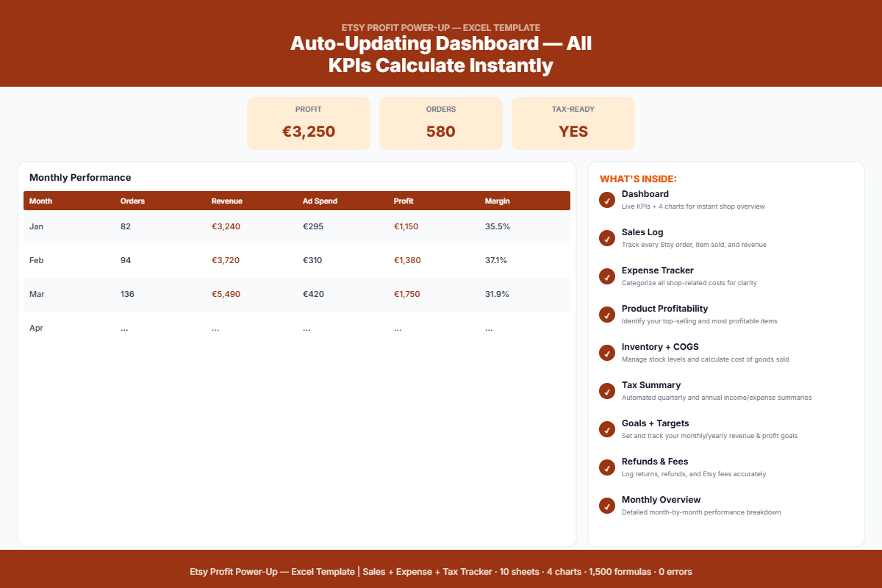Open the Profit KPI card
The height and width of the screenshot is (588, 882).
309,123
